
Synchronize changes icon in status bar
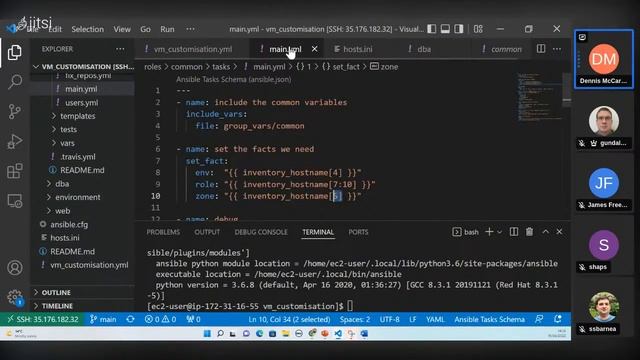131,319
